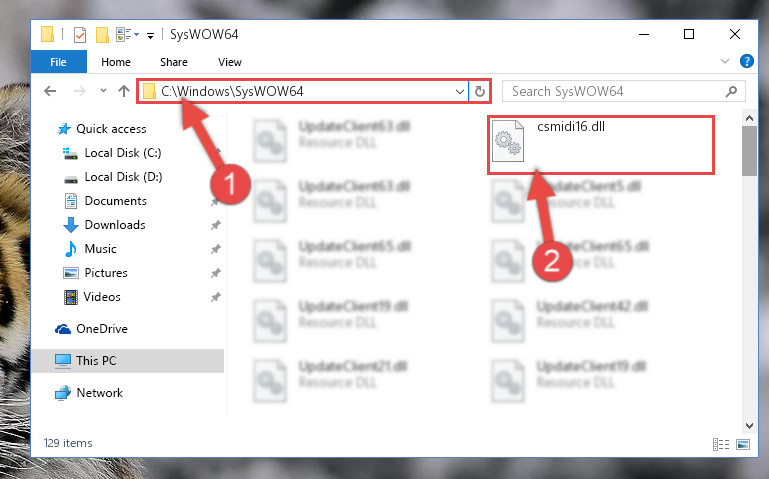Viewport: 769px width, 479px height.
Task: Expand the address bar history dropdown
Action: tap(460, 92)
